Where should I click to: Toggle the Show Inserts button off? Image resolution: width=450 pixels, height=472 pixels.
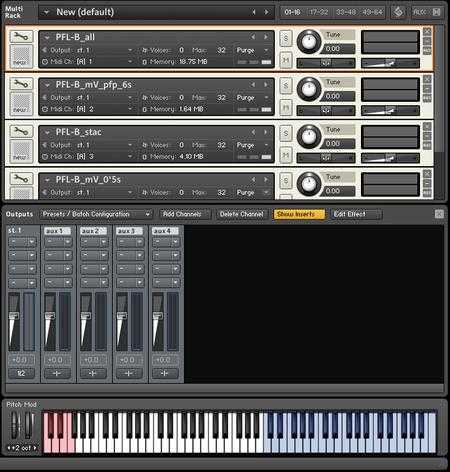(x=299, y=214)
